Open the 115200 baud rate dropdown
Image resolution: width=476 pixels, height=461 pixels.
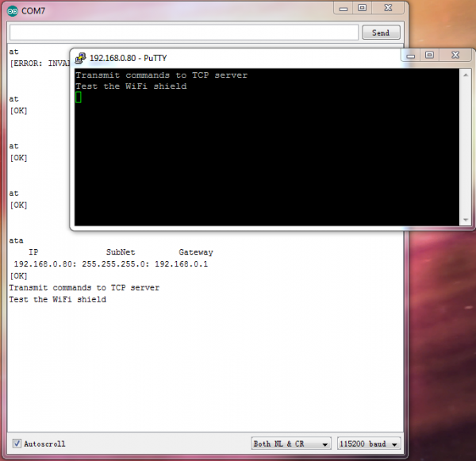click(369, 444)
